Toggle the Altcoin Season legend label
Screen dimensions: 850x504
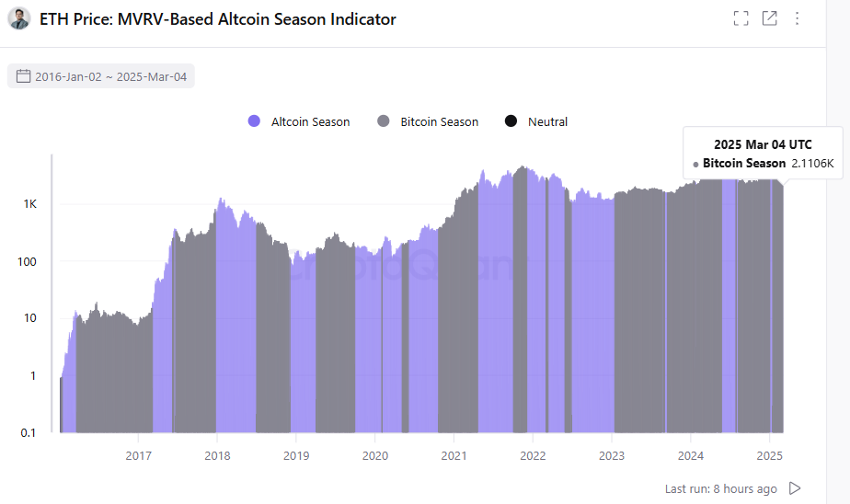310,121
